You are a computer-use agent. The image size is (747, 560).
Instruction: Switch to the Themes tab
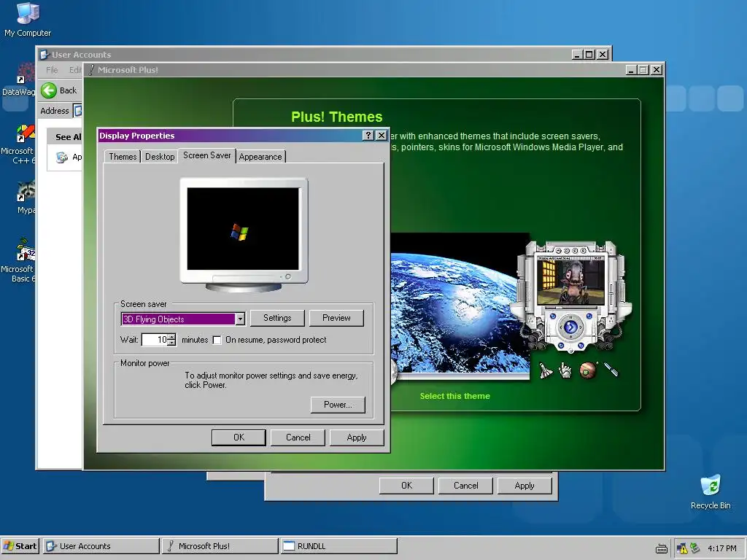tap(123, 157)
